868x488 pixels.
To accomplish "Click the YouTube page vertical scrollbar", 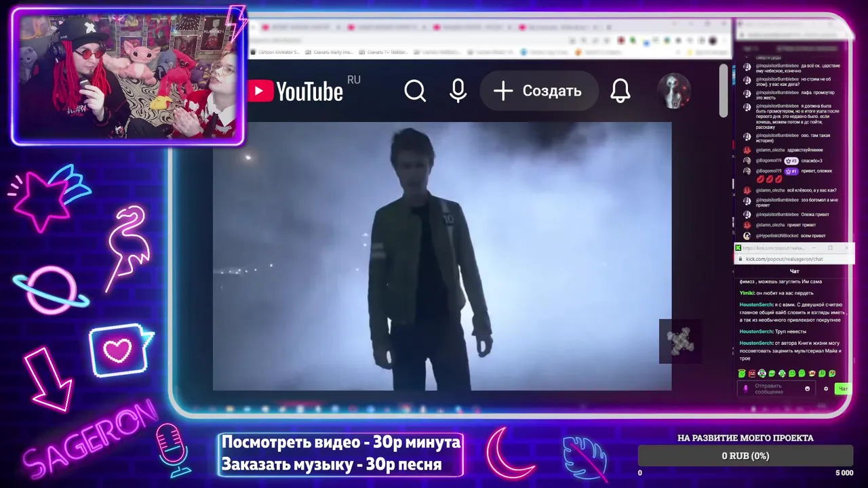I will pos(724,90).
